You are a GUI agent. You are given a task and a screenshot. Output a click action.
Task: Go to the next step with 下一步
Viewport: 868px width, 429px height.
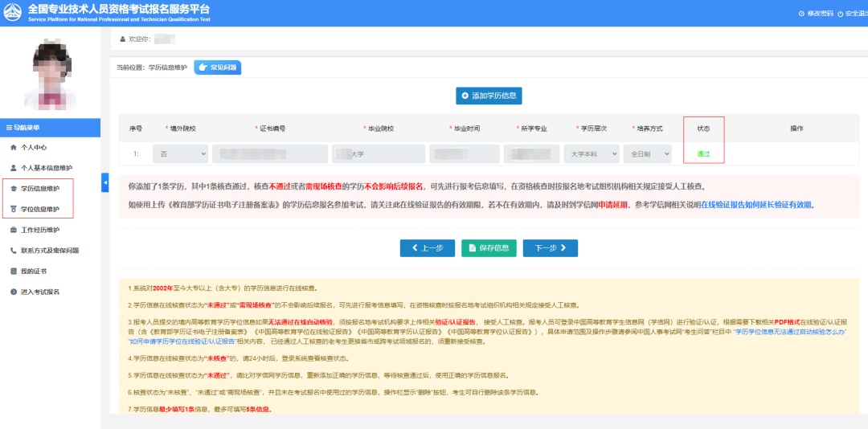click(550, 248)
